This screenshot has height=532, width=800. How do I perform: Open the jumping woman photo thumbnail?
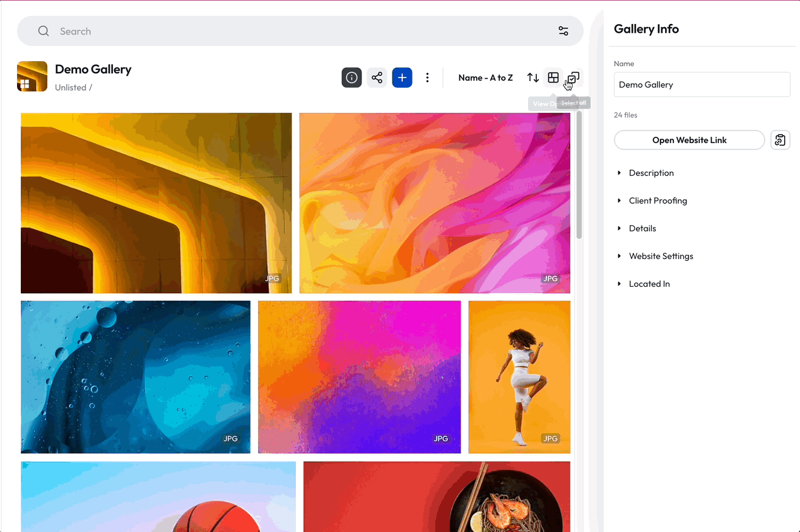click(x=519, y=377)
